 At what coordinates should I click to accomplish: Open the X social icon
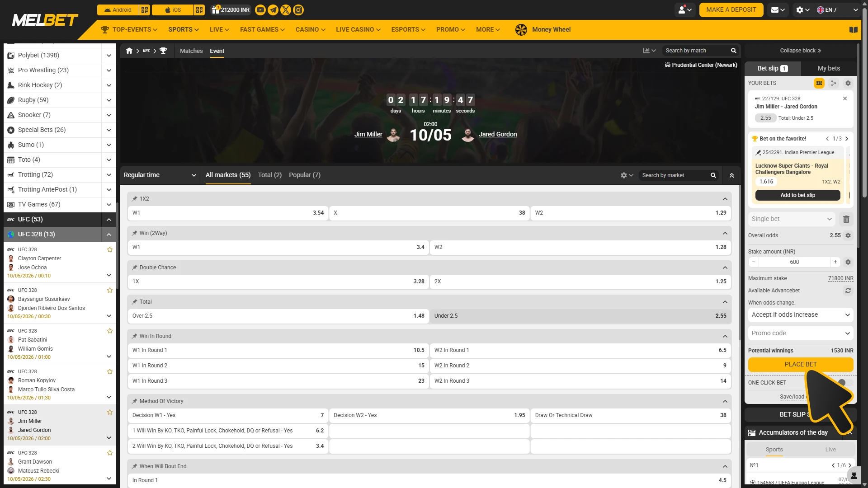point(286,10)
